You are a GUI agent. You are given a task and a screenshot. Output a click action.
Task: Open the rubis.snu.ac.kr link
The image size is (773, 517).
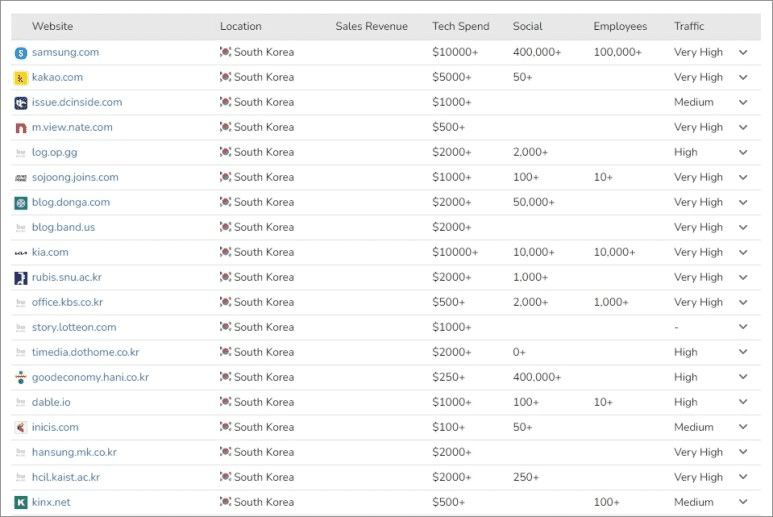pos(67,277)
